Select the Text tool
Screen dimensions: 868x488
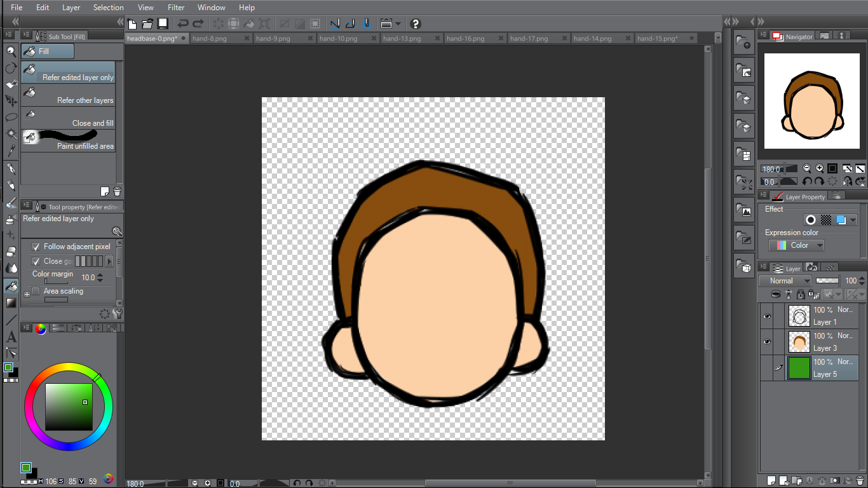click(11, 337)
